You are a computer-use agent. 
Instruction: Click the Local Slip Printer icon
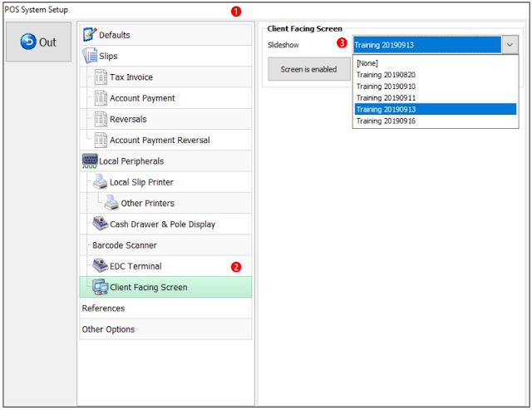click(x=101, y=182)
